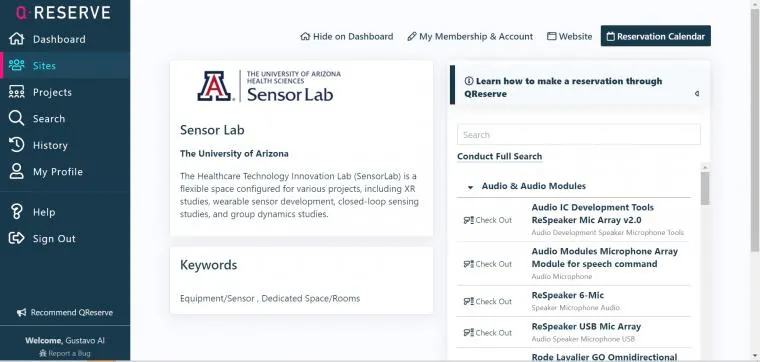
Task: Open the Reservation Calendar
Action: [656, 36]
